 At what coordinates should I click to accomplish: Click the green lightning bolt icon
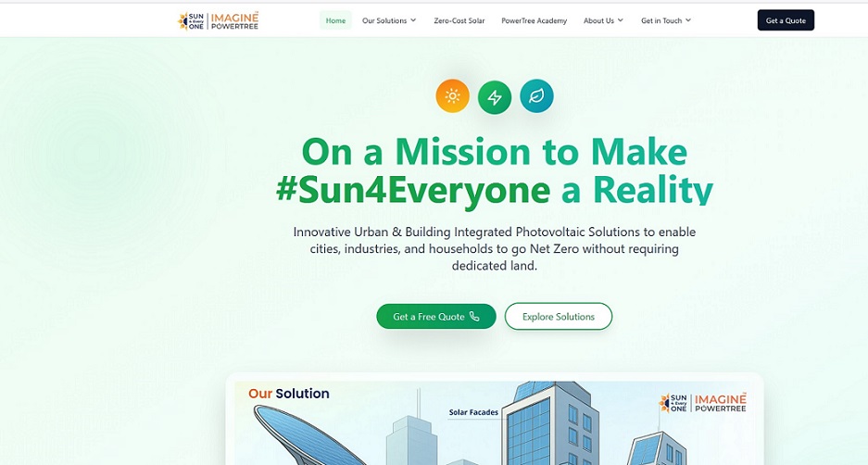[x=495, y=97]
